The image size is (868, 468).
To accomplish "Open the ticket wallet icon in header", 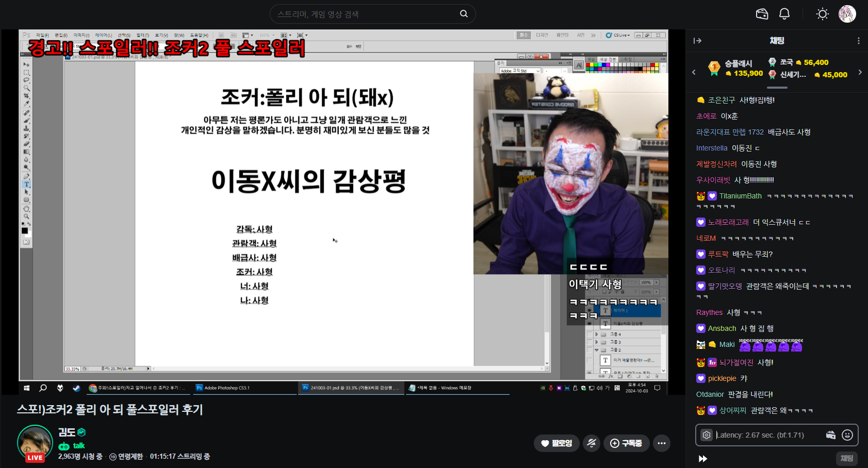I will point(762,14).
